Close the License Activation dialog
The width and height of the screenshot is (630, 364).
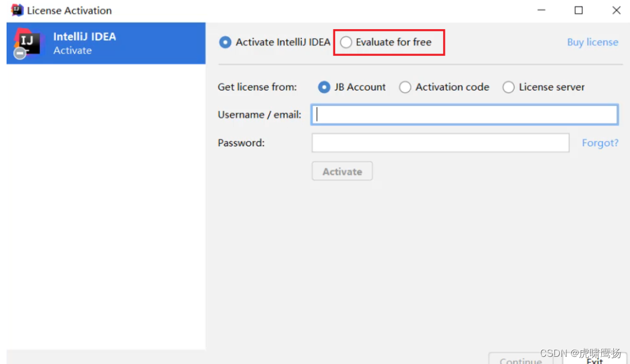click(616, 11)
